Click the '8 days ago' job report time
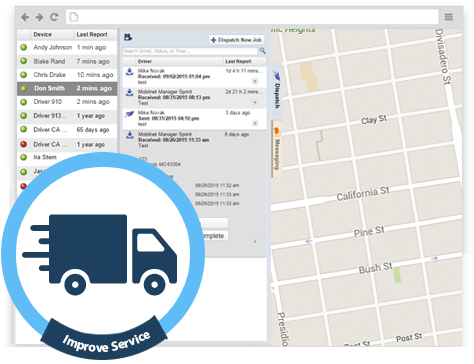 237,134
